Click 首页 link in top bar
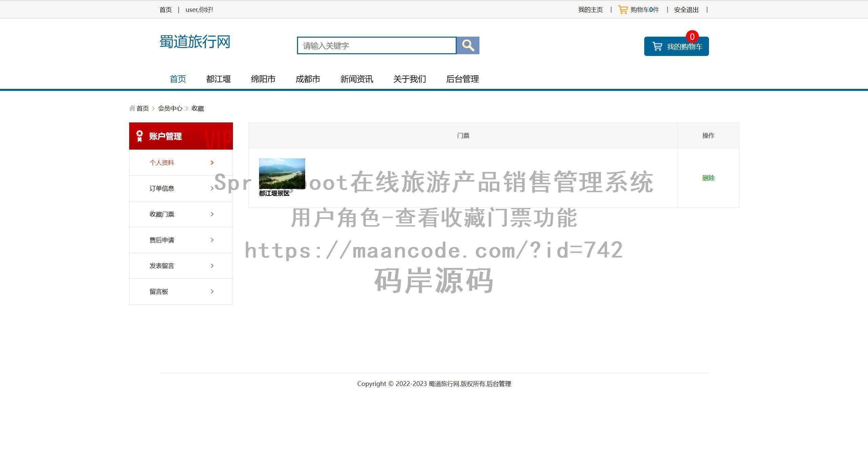The height and width of the screenshot is (466, 868). pos(165,10)
